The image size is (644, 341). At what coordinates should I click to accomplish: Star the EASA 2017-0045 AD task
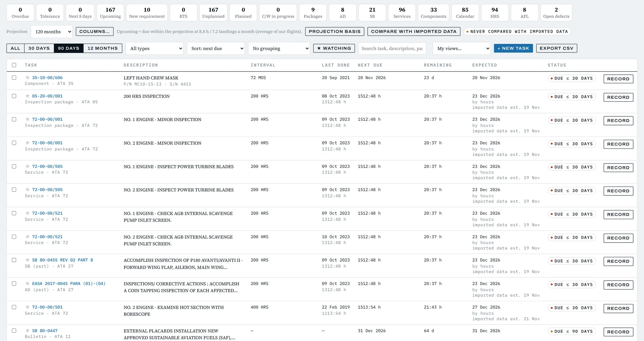point(28,284)
